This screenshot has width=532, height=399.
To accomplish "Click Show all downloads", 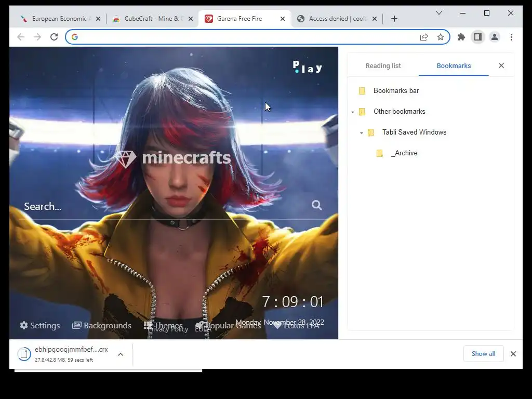I will pyautogui.click(x=484, y=354).
